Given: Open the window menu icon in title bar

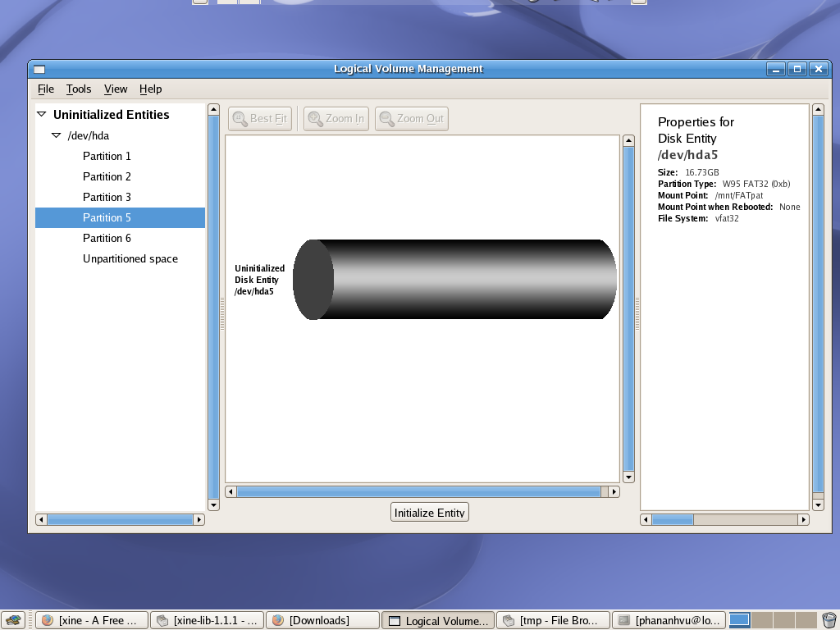Looking at the screenshot, I should click(x=39, y=69).
